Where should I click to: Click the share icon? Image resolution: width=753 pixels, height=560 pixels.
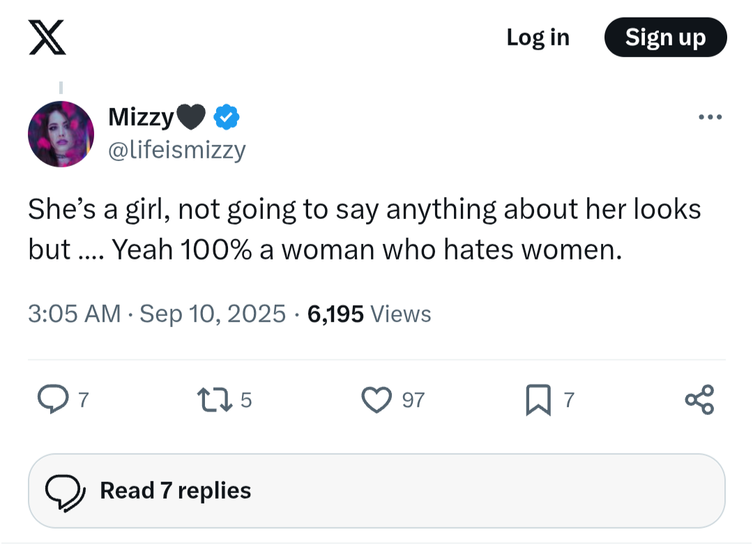pos(699,400)
